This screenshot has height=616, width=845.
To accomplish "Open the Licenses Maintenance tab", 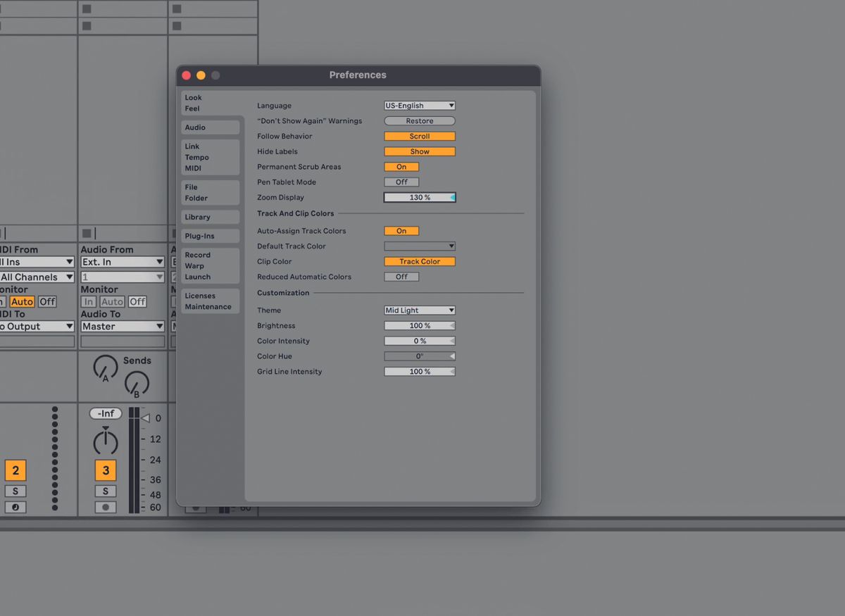I will pyautogui.click(x=210, y=301).
